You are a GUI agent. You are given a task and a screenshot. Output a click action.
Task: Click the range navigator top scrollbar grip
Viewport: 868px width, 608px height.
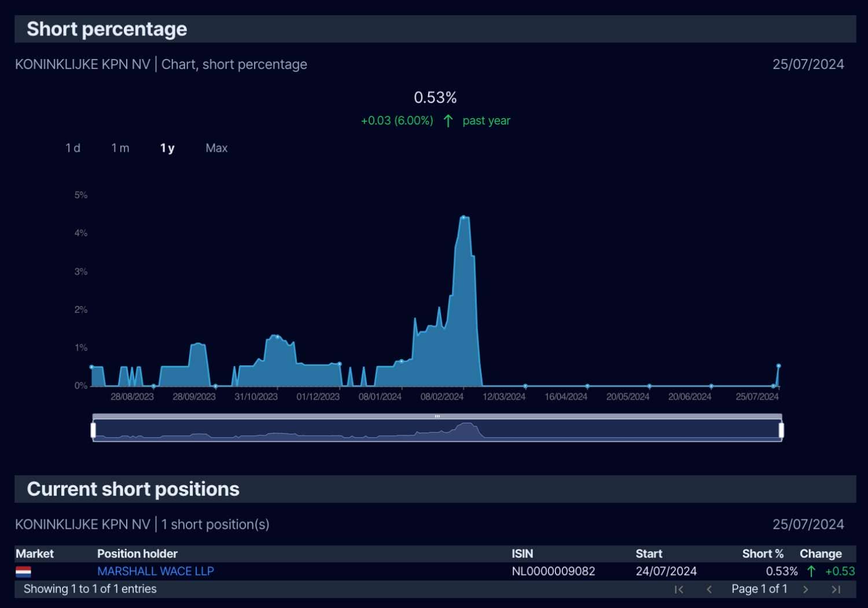[437, 416]
